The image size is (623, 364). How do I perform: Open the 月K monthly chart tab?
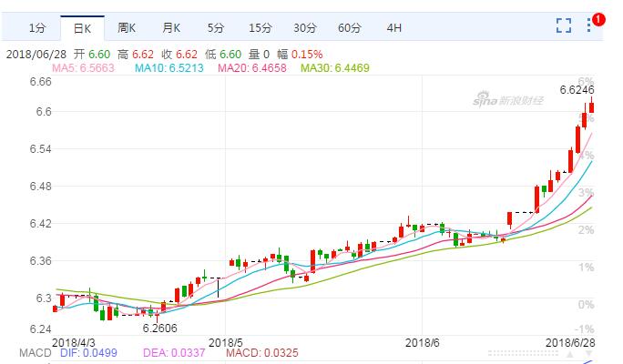tap(171, 28)
